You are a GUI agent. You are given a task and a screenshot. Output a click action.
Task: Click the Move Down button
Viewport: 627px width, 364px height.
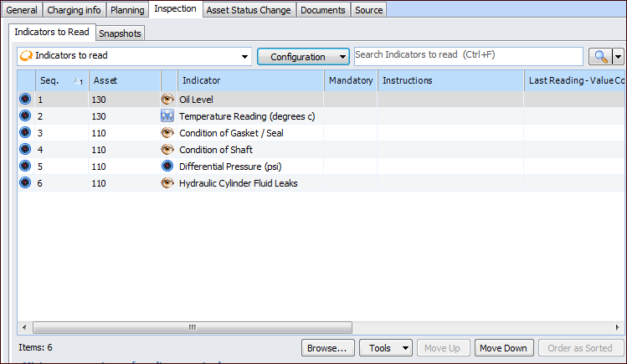(x=503, y=348)
